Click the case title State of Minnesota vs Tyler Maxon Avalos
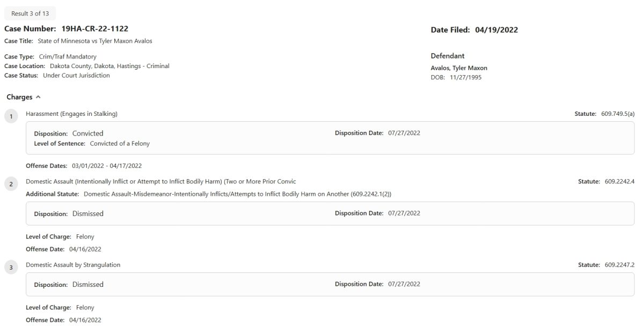Viewport: 644px width, 326px height. [x=95, y=41]
